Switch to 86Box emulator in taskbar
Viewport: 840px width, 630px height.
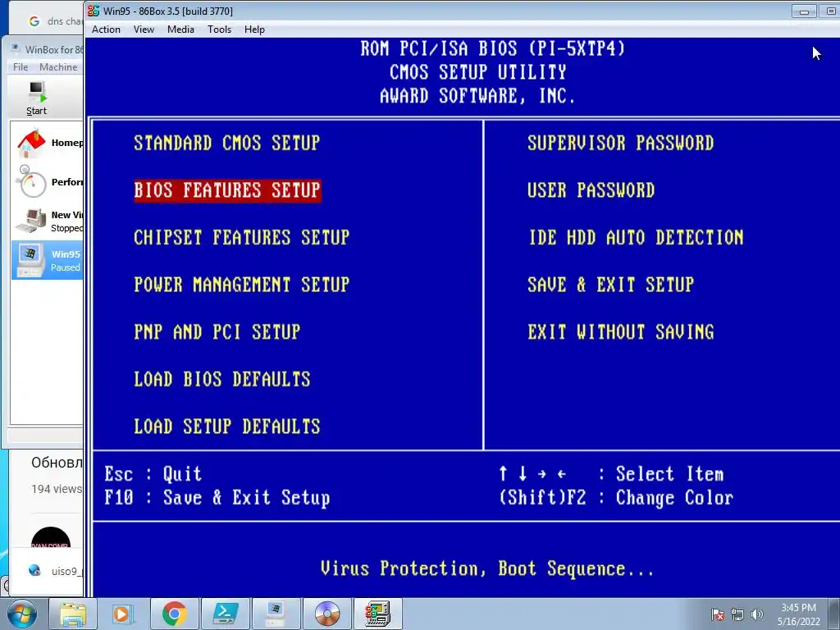click(x=377, y=614)
